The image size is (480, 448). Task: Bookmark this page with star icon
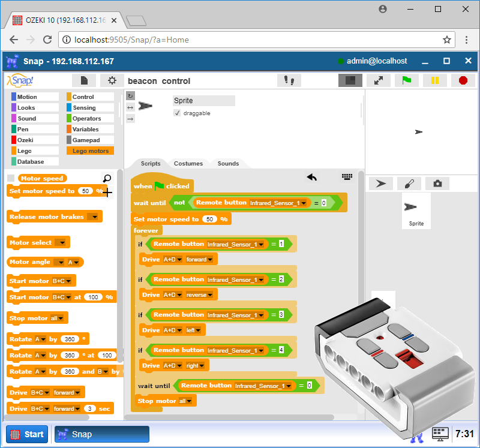(446, 40)
